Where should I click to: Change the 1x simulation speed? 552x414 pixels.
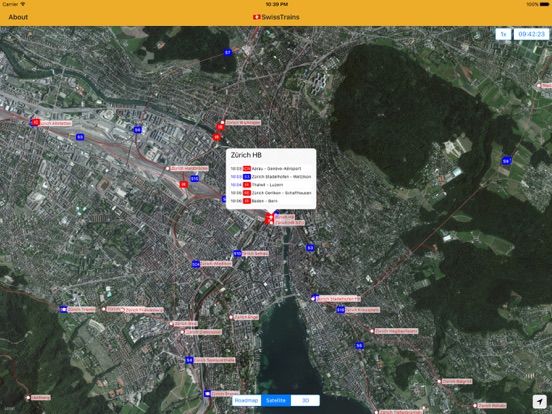503,34
